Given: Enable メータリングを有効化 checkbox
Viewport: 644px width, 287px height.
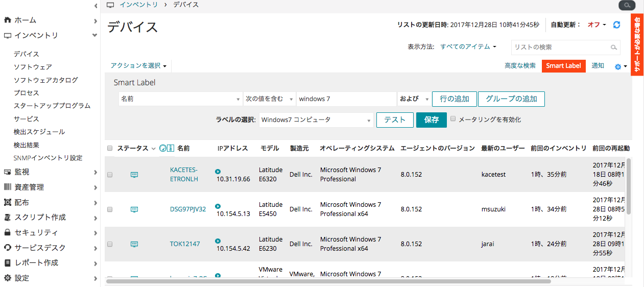Looking at the screenshot, I should pos(453,118).
